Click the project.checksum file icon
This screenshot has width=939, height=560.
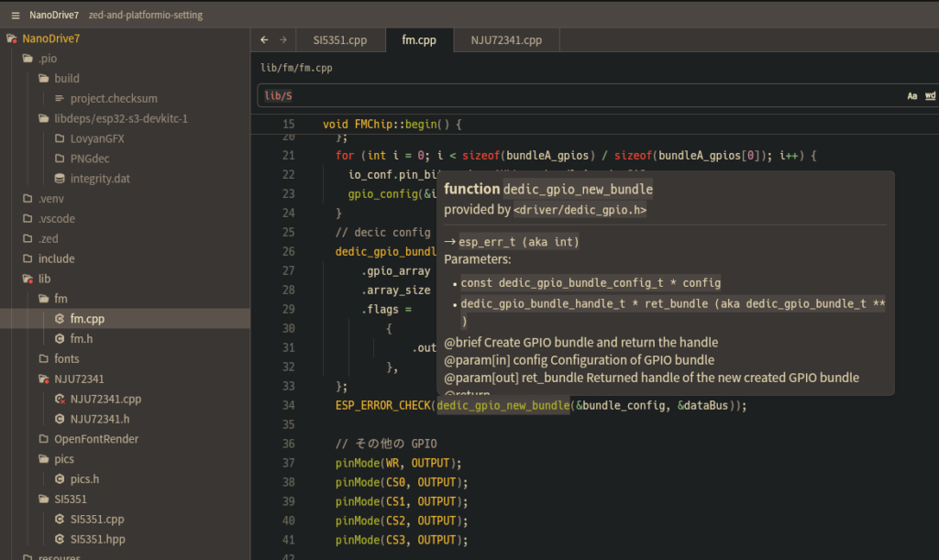tap(61, 99)
